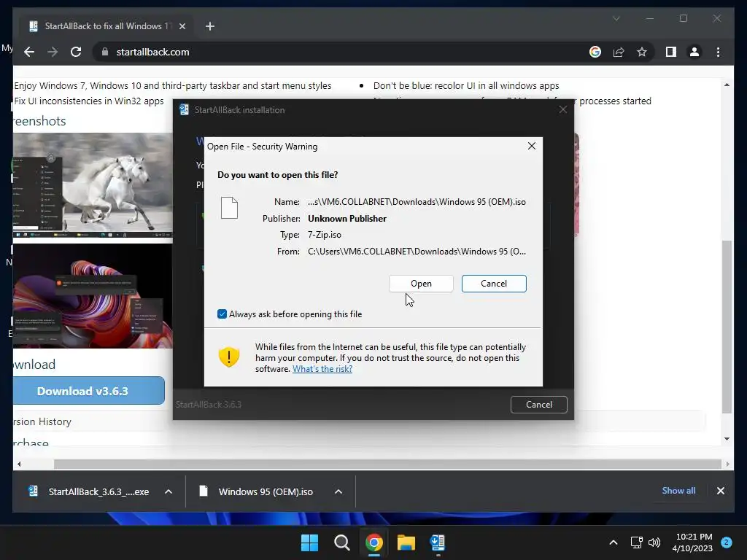Open the Windows 95 (OEM).iso download item
Viewport: 747px width, 560px height.
[258, 491]
